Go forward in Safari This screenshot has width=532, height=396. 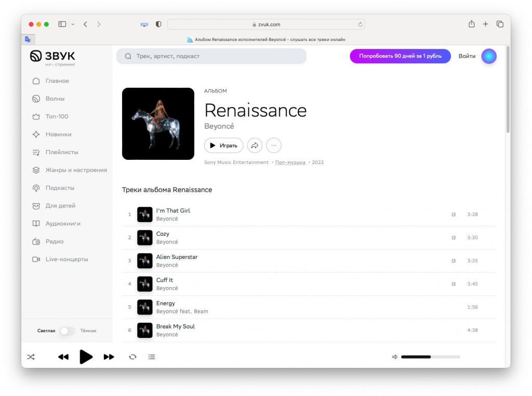click(99, 24)
